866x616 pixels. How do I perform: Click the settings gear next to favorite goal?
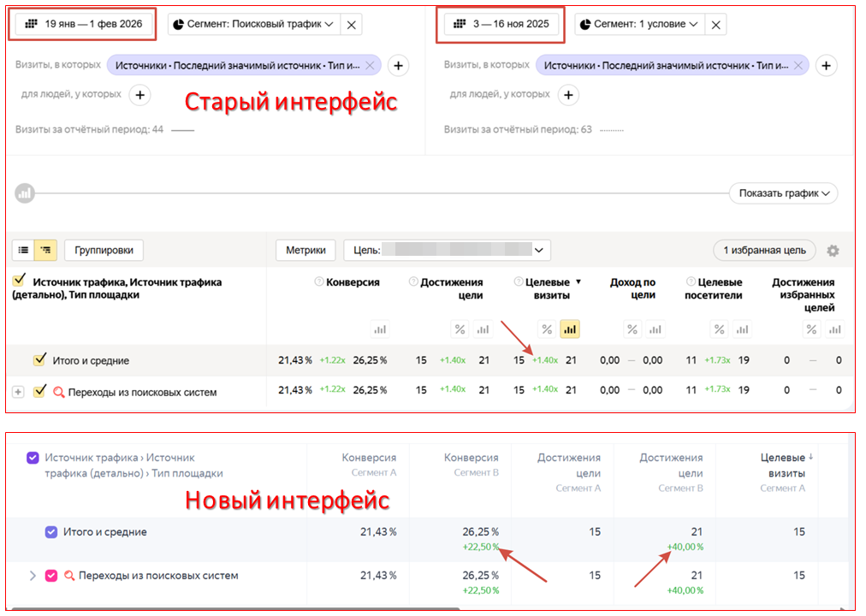(x=832, y=251)
